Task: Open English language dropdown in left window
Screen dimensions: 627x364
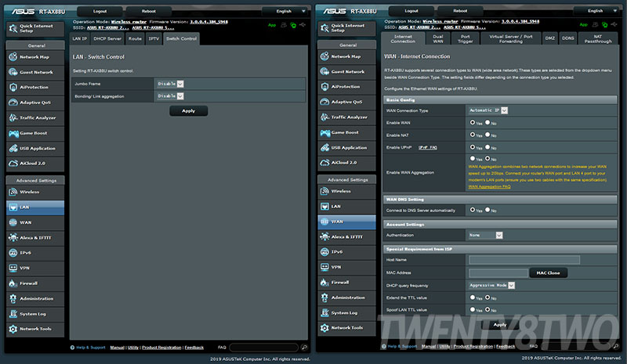Action: click(287, 11)
